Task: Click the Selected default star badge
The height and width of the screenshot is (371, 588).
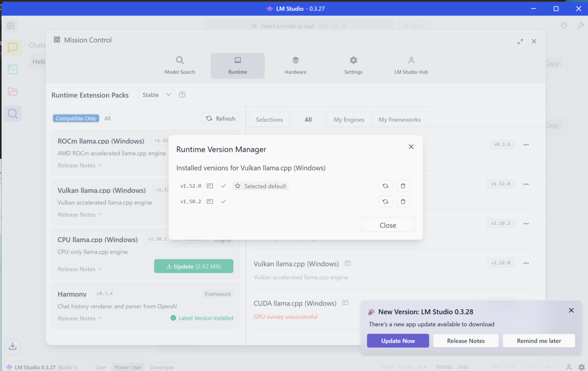Action: [x=261, y=186]
